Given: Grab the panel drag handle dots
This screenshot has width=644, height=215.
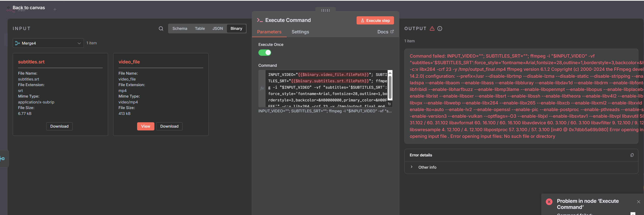Looking at the screenshot, I should click(326, 10).
